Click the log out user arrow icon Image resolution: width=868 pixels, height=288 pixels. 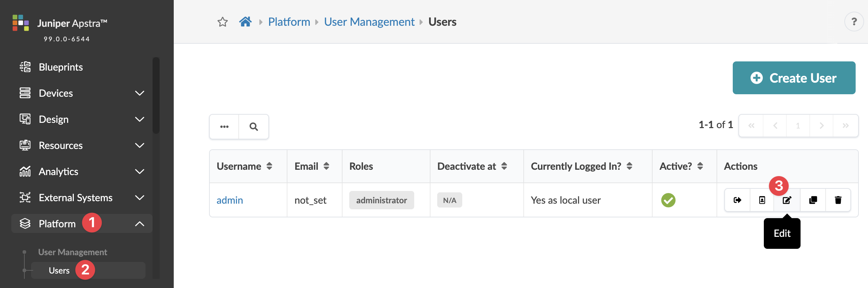pyautogui.click(x=737, y=200)
